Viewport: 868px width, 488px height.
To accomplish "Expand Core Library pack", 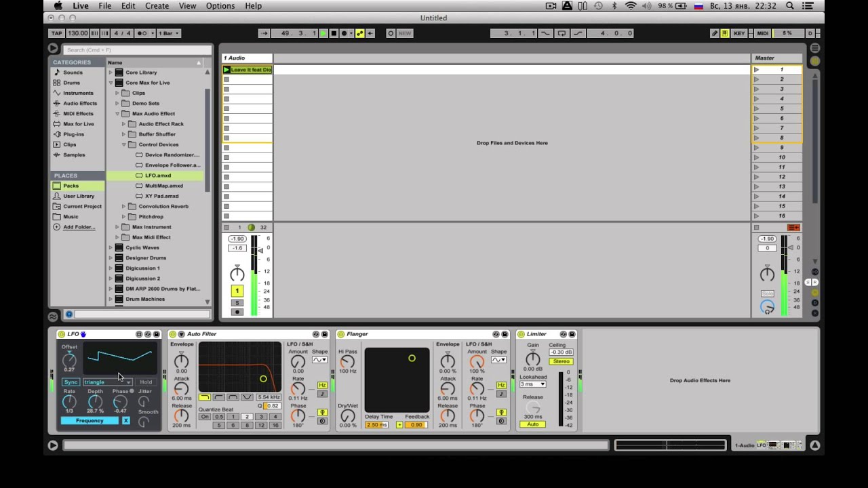I will pyautogui.click(x=111, y=73).
